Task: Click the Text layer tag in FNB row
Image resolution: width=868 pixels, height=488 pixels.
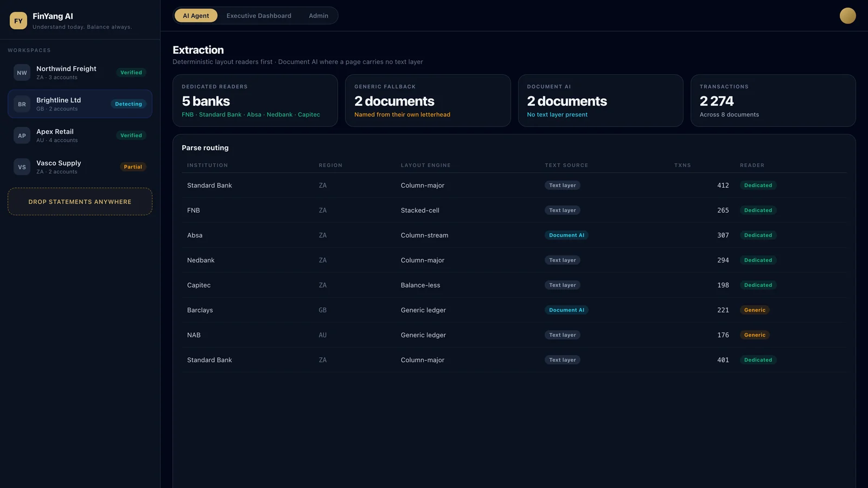Action: 563,210
